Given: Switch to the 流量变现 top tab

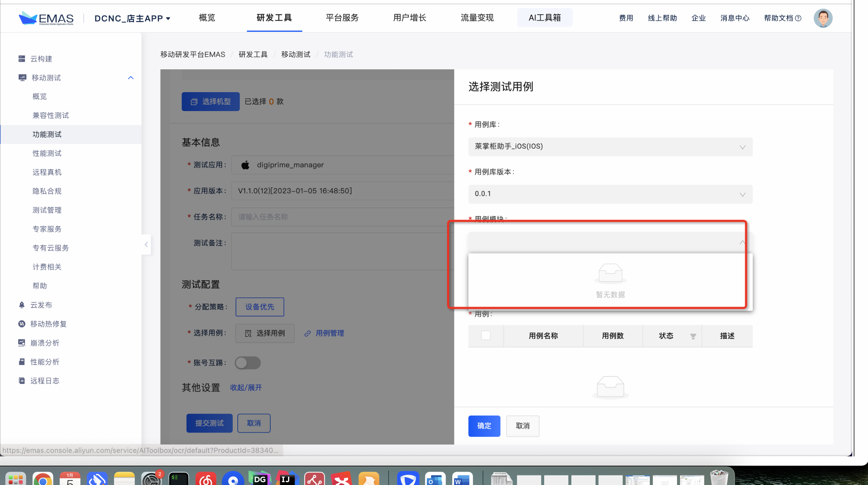Looking at the screenshot, I should (x=477, y=17).
